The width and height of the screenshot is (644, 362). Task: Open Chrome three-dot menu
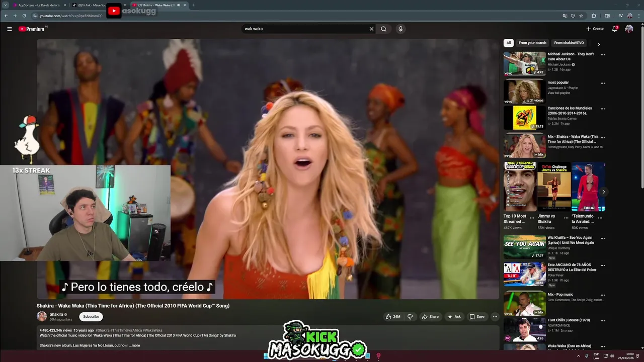(x=638, y=16)
